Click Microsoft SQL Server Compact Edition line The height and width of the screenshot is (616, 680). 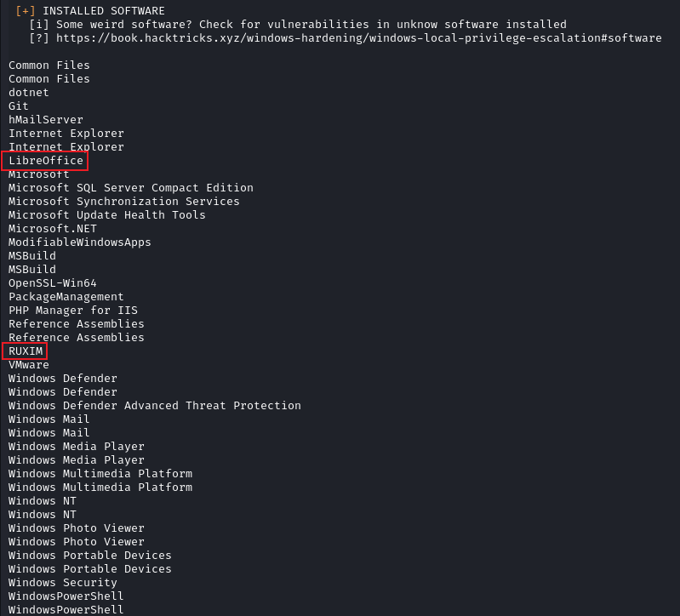pyautogui.click(x=130, y=188)
